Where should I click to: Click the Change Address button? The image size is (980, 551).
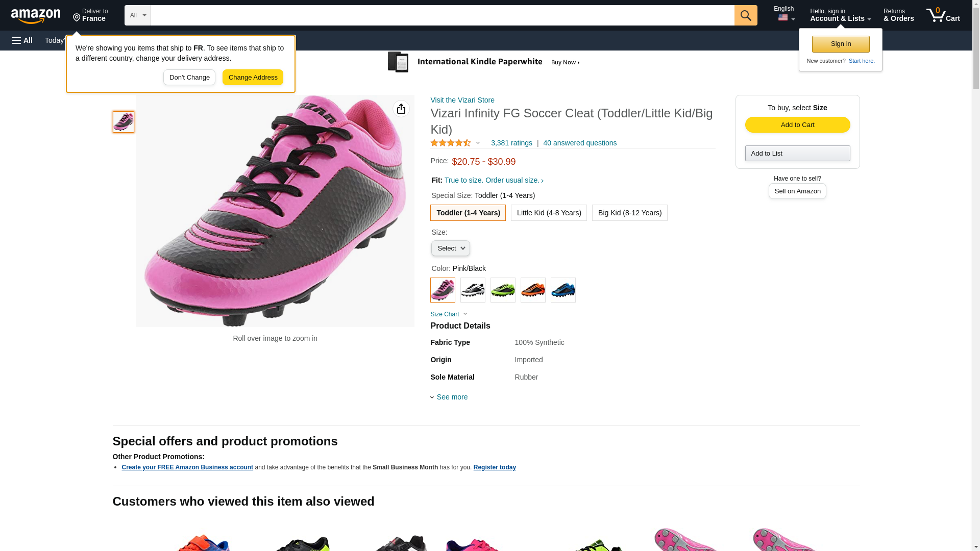coord(253,78)
